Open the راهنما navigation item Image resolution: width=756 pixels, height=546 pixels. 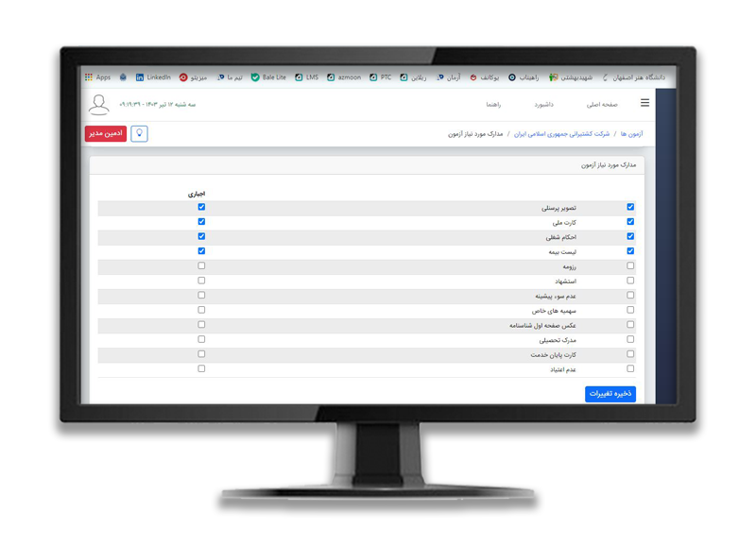click(x=499, y=104)
